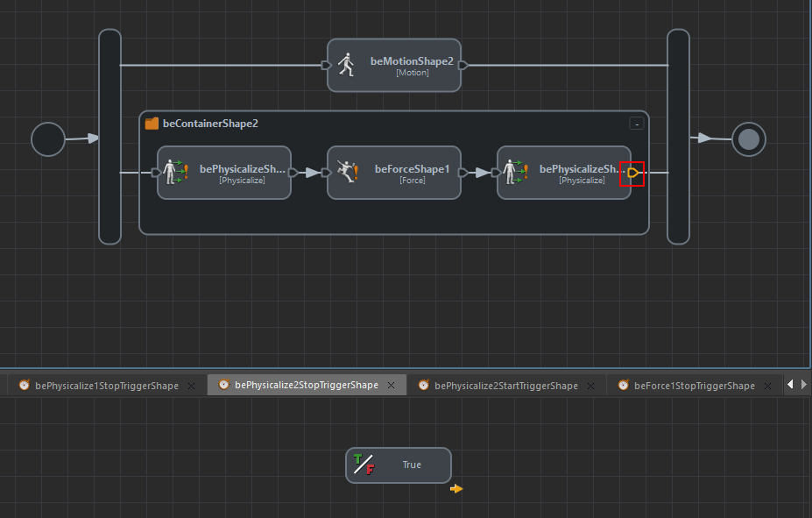The height and width of the screenshot is (518, 812).
Task: Close the bePhysicalize1StopTriggerShape tab
Action: point(191,386)
